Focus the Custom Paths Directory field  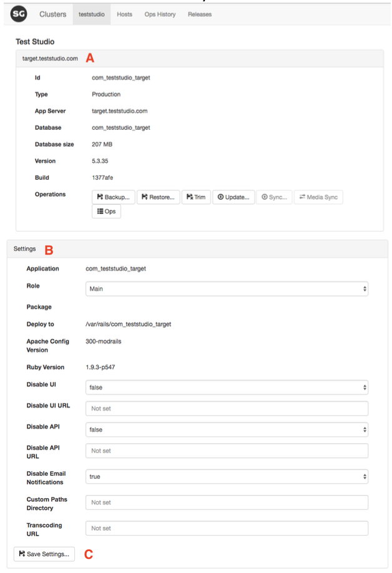coord(227,502)
